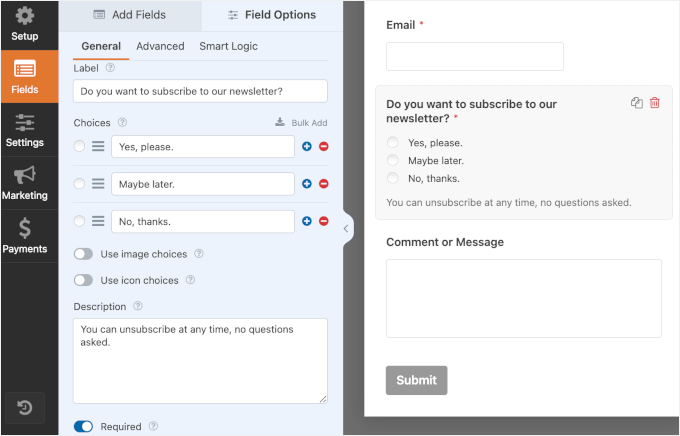Click the Bulk Add link
This screenshot has width=680, height=436.
click(301, 123)
